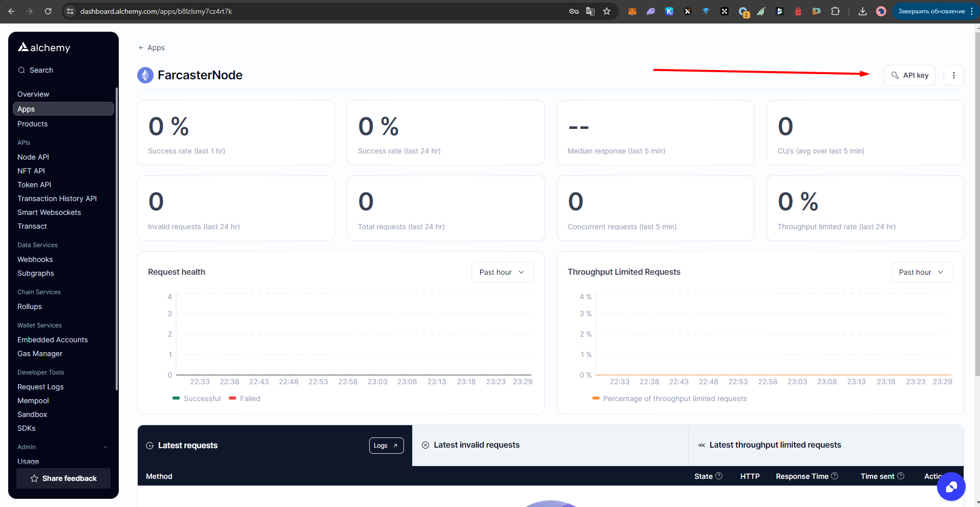Open the Request health Past hour dropdown
980x507 pixels.
tap(502, 272)
